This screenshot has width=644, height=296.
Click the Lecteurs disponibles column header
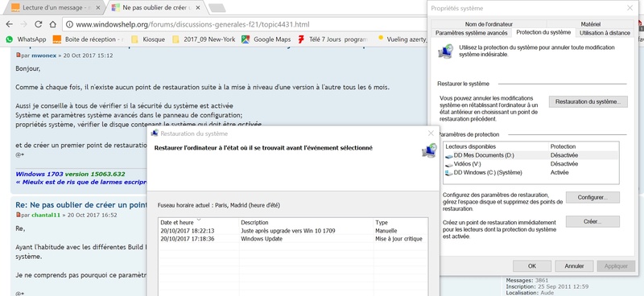496,146
